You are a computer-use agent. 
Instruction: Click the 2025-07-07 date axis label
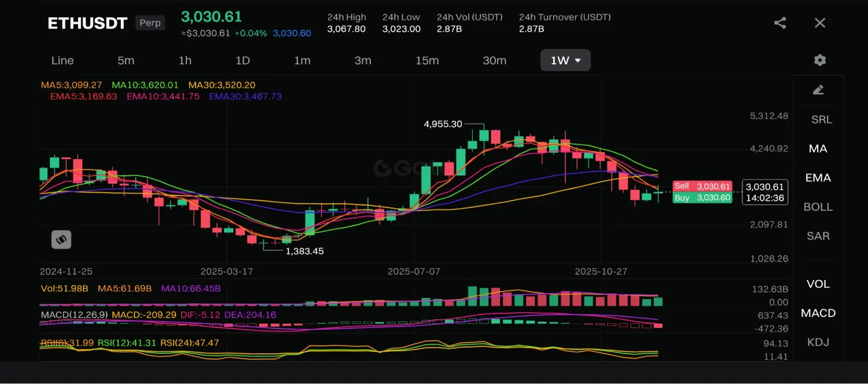[414, 271]
